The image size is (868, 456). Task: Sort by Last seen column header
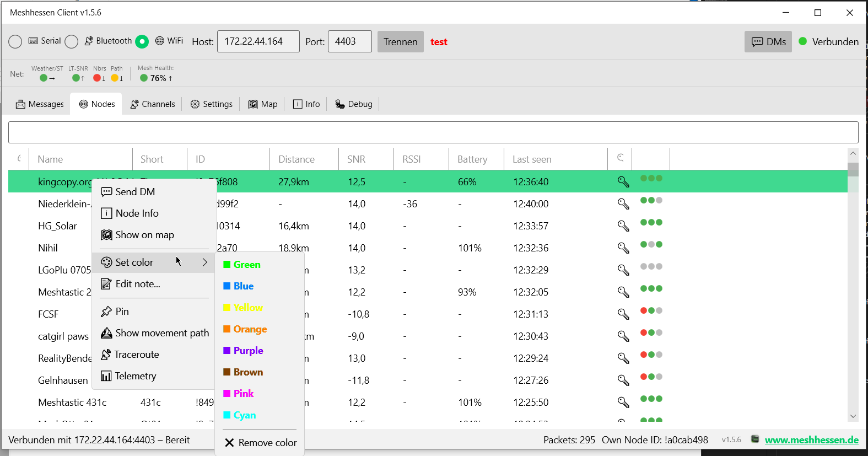click(556, 159)
